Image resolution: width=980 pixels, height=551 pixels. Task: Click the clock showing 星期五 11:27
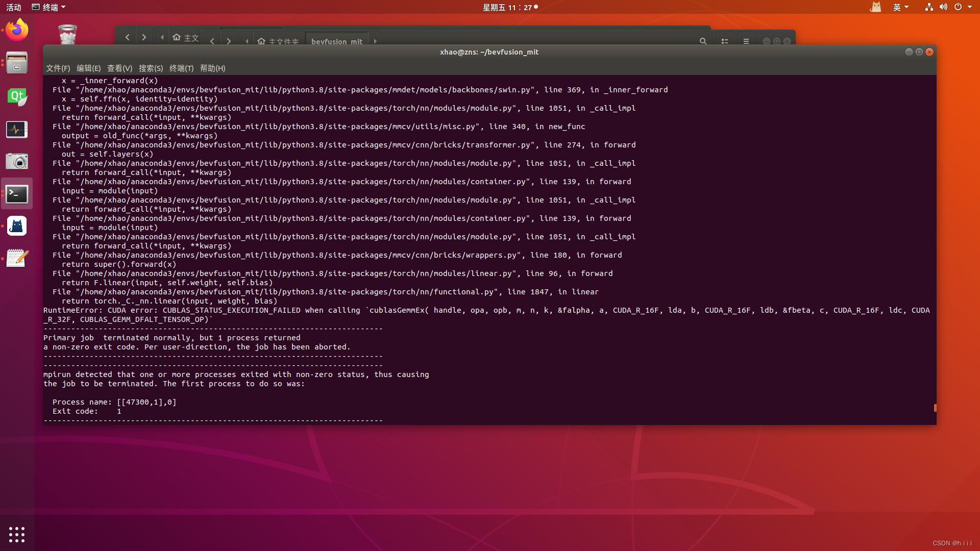click(507, 7)
